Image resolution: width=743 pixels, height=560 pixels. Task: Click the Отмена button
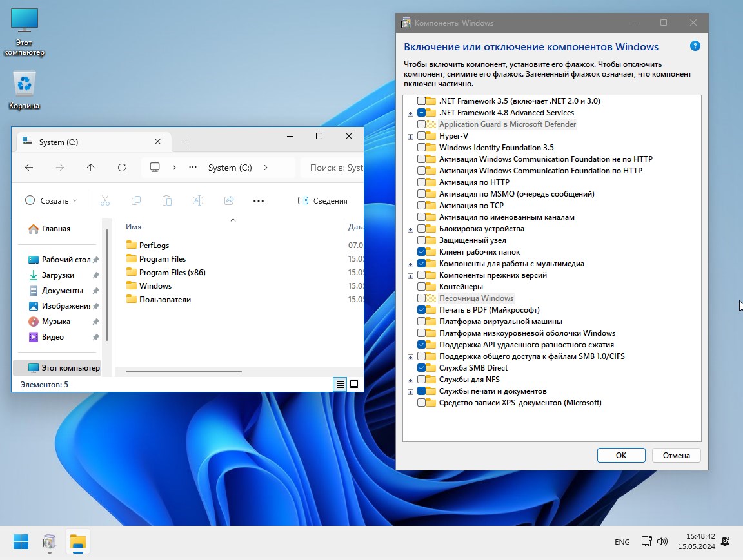(676, 455)
